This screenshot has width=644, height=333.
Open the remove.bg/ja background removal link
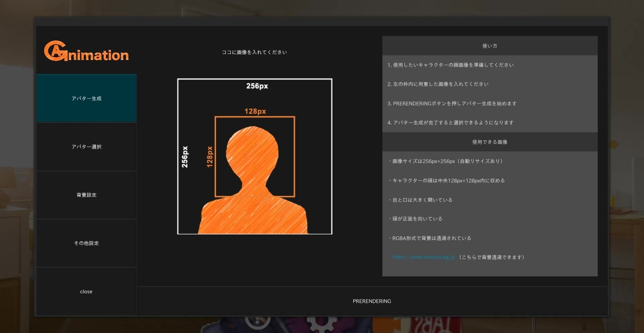[423, 257]
